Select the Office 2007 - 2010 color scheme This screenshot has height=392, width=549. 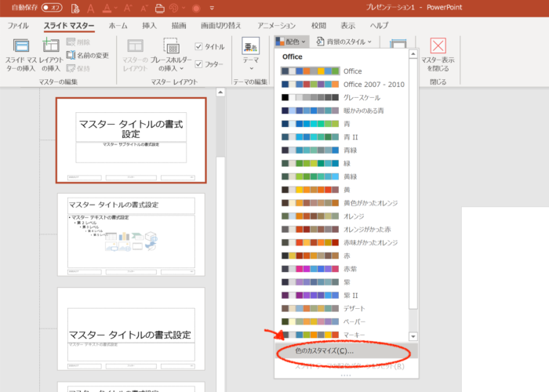pos(341,85)
